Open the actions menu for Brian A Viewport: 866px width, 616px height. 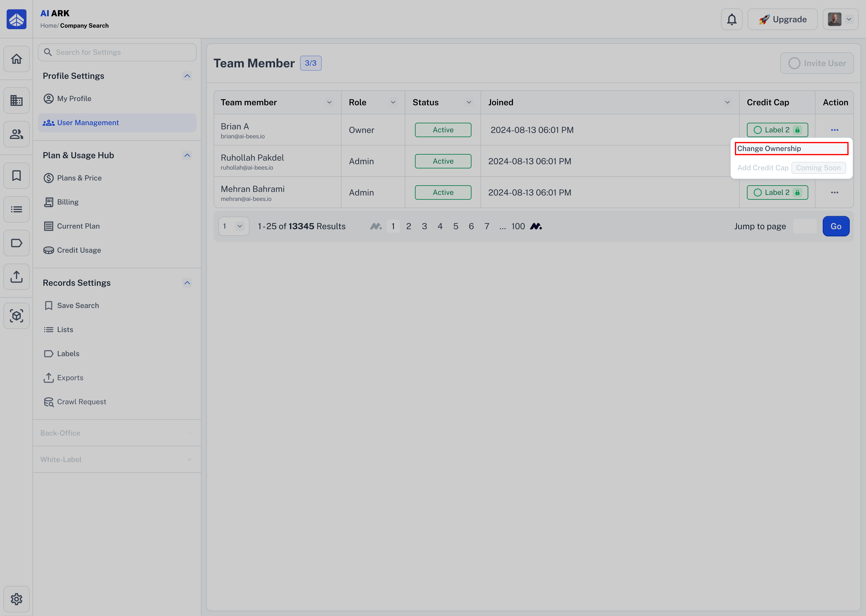coord(835,130)
